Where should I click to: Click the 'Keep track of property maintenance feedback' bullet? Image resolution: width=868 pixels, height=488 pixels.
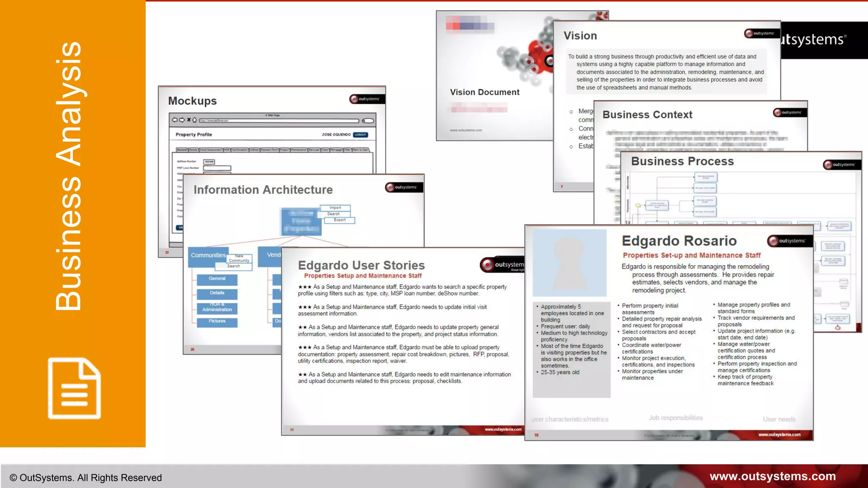click(x=745, y=380)
